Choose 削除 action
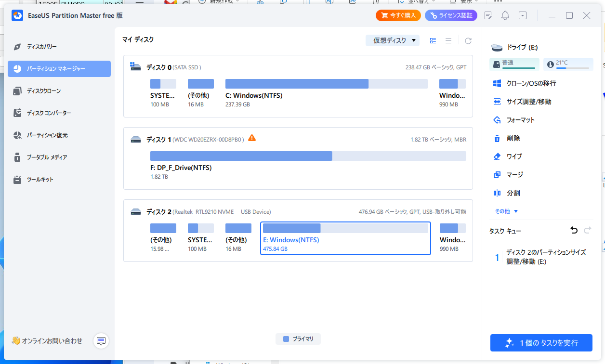 click(506, 138)
